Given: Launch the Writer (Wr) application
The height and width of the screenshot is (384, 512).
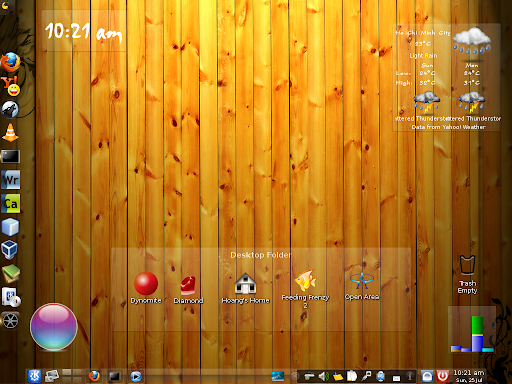Looking at the screenshot, I should click(x=10, y=180).
